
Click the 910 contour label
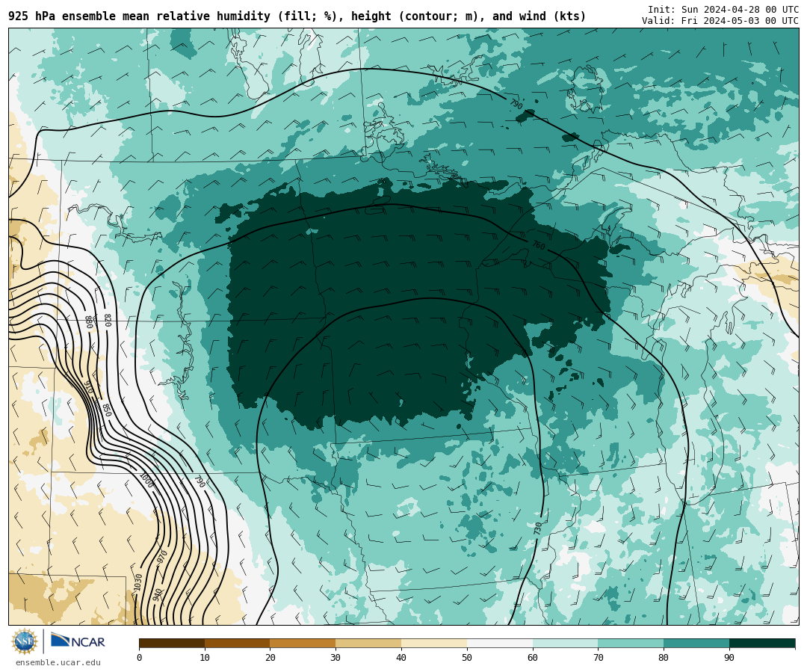click(87, 386)
